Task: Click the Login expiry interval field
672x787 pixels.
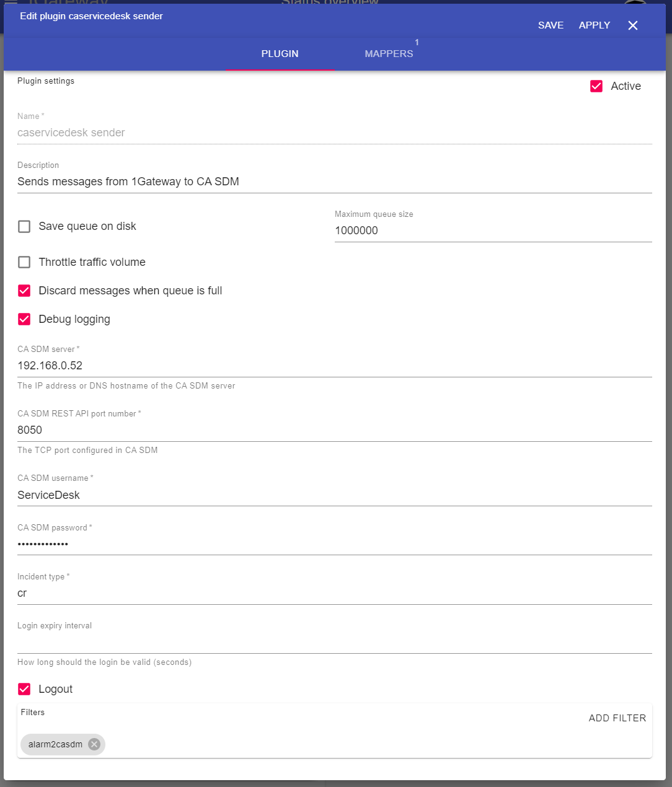Action: click(x=334, y=643)
